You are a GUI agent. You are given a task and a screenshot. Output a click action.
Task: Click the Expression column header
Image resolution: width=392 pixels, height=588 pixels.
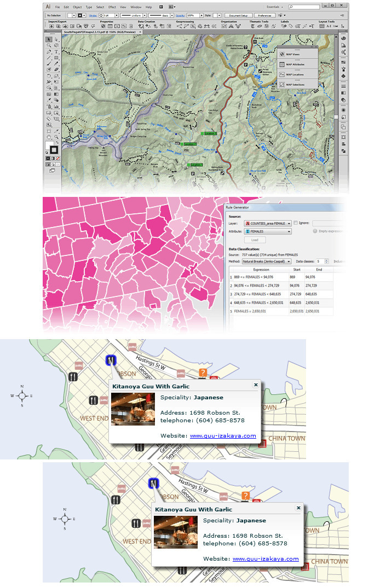pyautogui.click(x=261, y=270)
